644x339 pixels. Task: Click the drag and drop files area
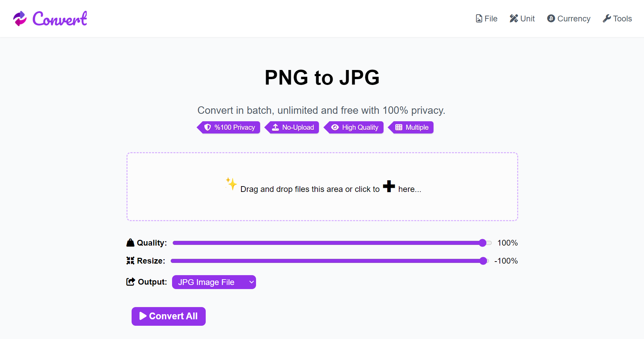pyautogui.click(x=322, y=186)
